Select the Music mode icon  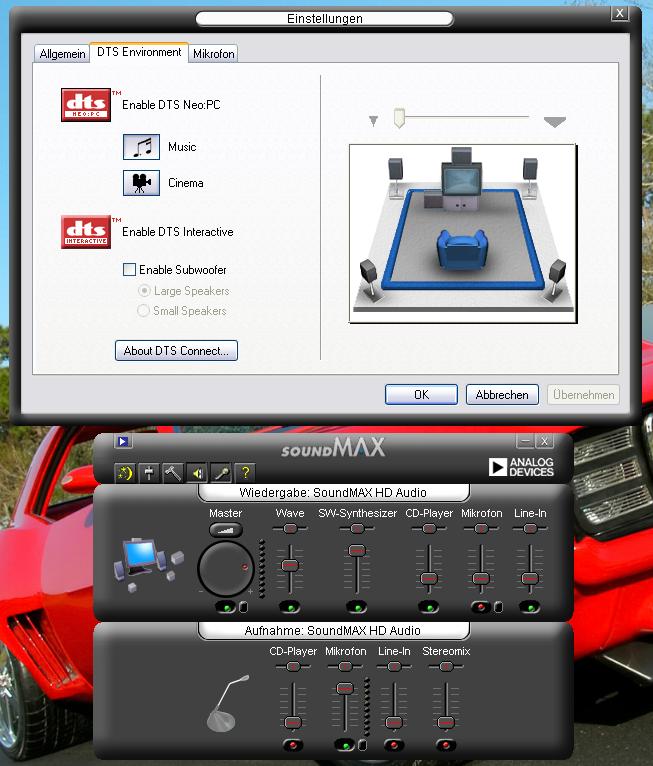141,147
